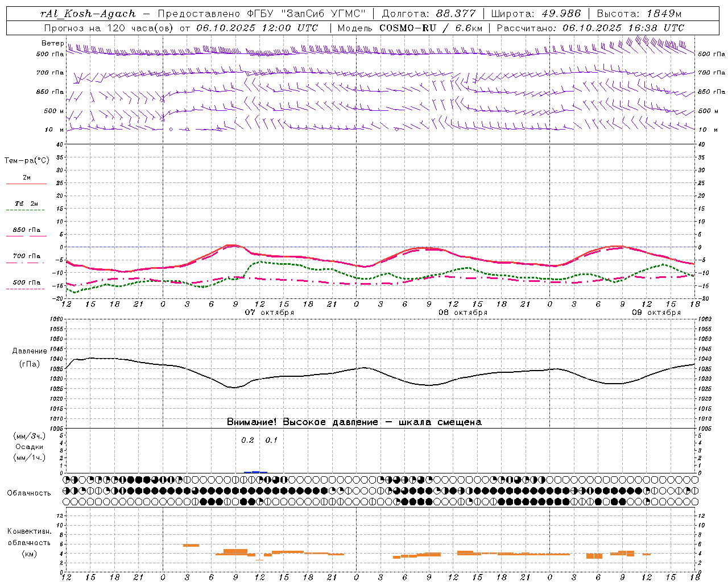Click the station title rAl_Kosh-Agach

tap(88, 14)
